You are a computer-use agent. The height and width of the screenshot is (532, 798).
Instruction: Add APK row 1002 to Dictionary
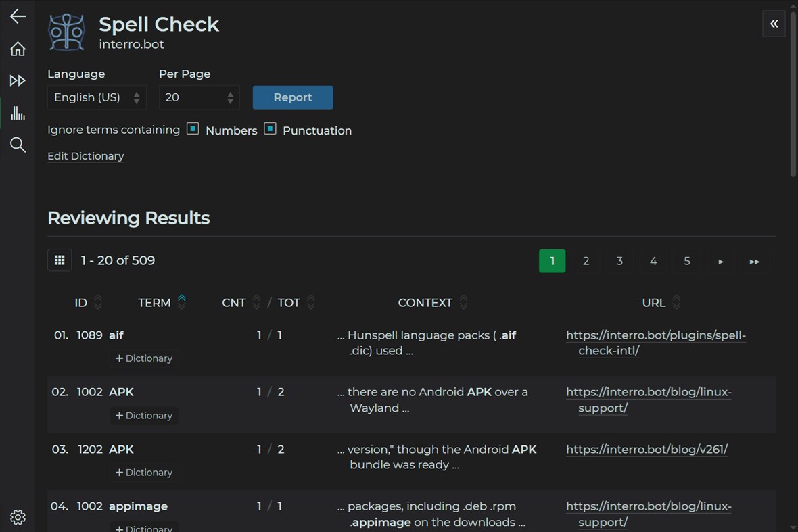pos(144,416)
